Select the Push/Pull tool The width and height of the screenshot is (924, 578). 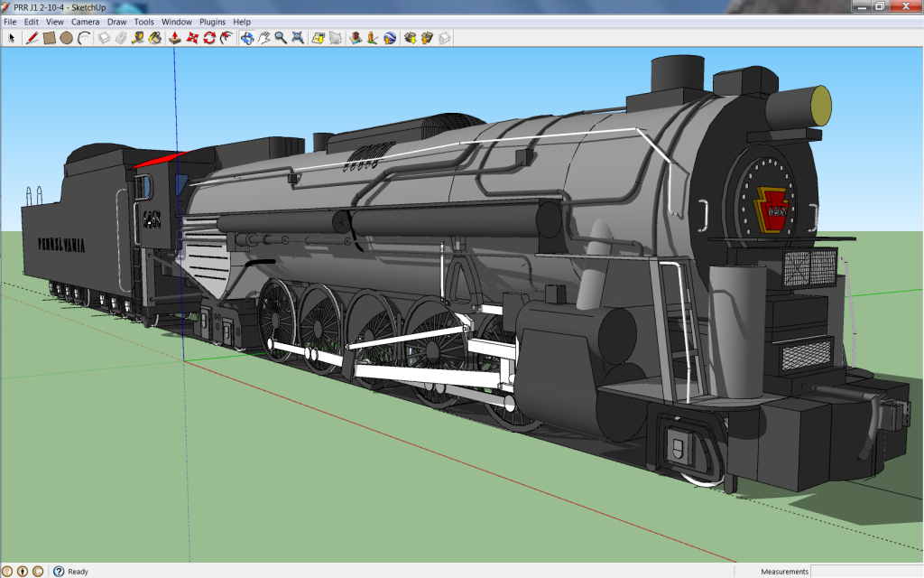[x=175, y=38]
